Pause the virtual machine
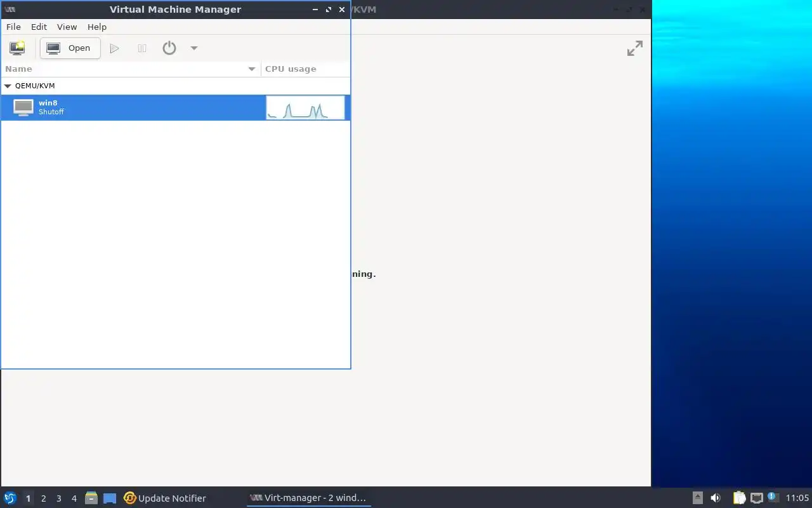The height and width of the screenshot is (508, 812). [x=142, y=48]
